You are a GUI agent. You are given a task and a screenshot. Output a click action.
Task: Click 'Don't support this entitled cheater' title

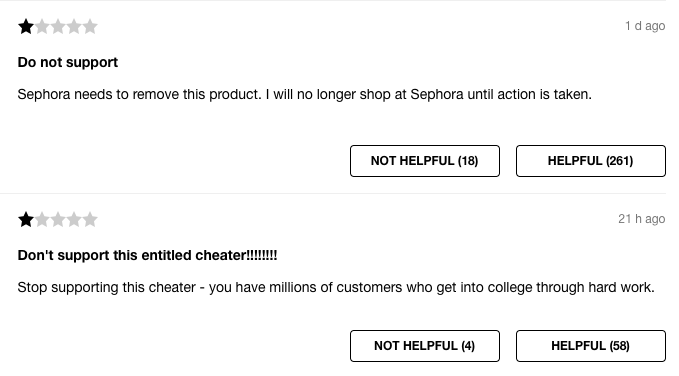(x=147, y=255)
